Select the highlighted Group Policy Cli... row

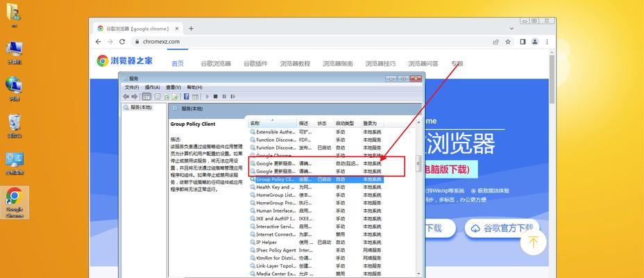point(316,179)
